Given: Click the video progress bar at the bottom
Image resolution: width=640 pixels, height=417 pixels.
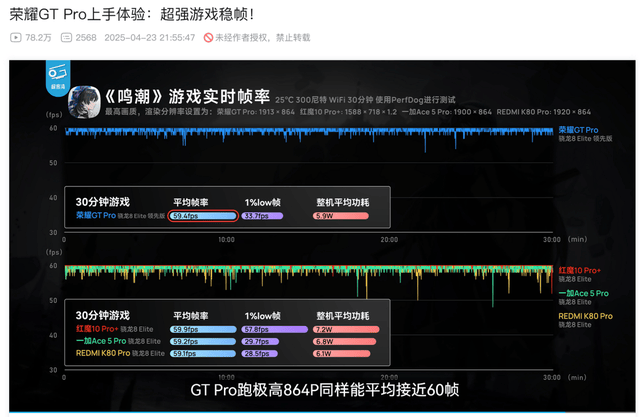Looking at the screenshot, I should pos(322,412).
